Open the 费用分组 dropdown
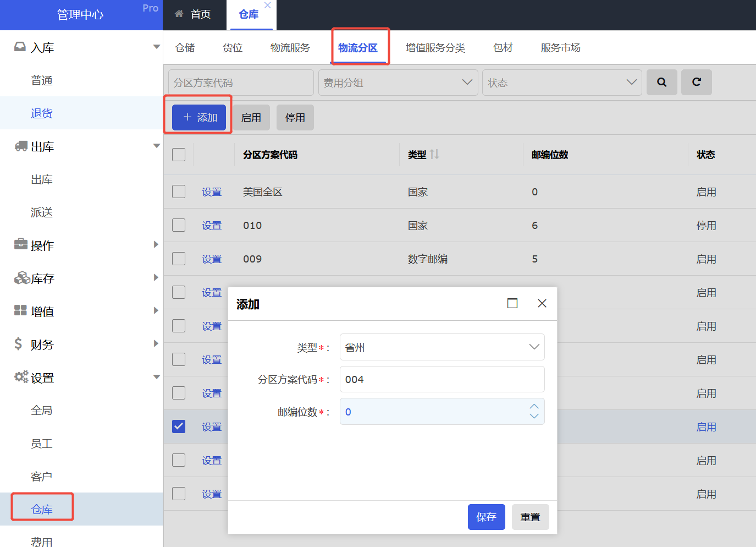 (x=398, y=83)
